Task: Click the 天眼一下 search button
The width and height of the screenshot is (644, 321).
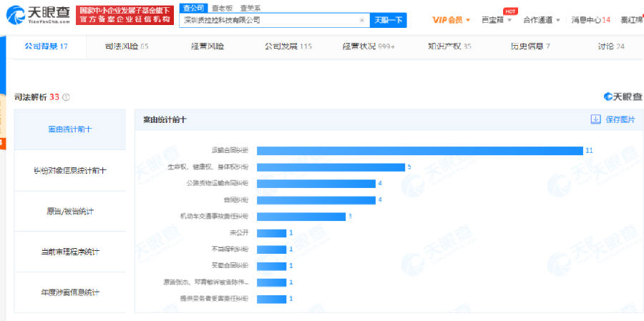Action: (x=388, y=20)
